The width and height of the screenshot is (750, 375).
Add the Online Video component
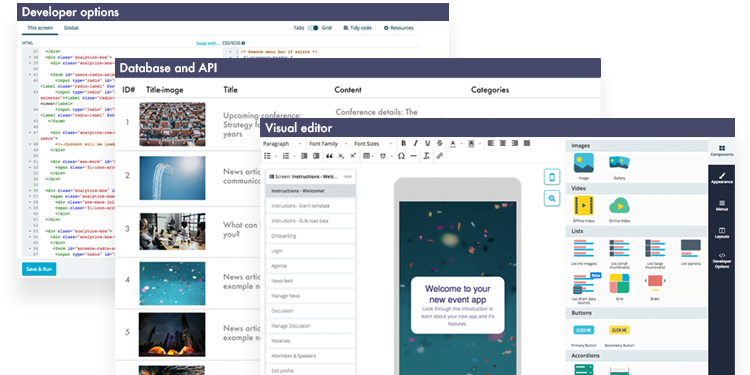(619, 209)
